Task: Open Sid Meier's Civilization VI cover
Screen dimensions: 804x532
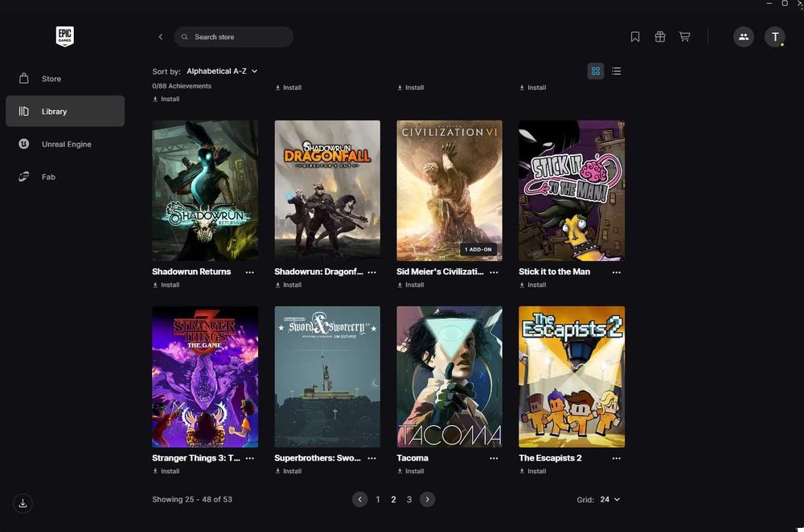Action: click(x=449, y=190)
